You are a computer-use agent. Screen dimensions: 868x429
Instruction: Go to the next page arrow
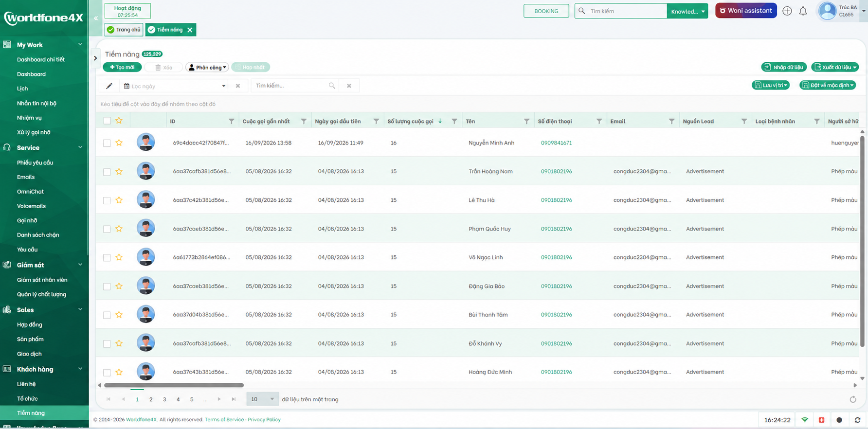219,399
